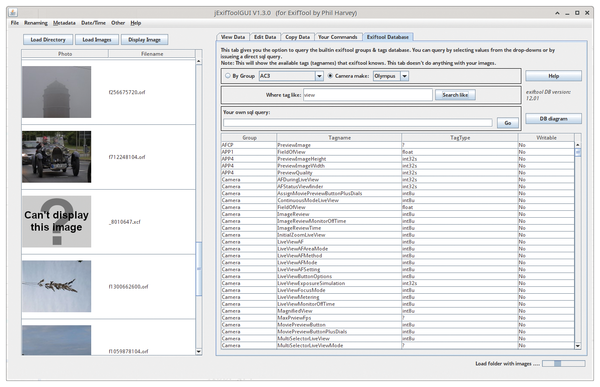
Task: Select the foggy tower thumbnail
Action: click(x=57, y=92)
